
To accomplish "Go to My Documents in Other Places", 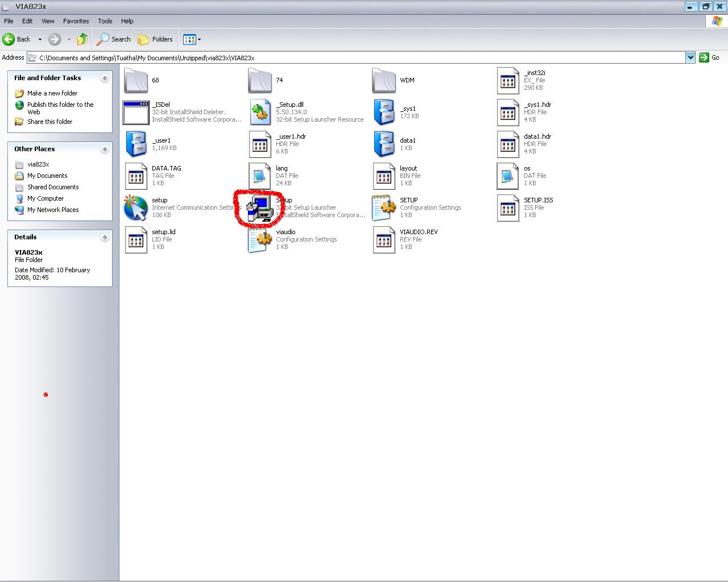I will [x=47, y=176].
